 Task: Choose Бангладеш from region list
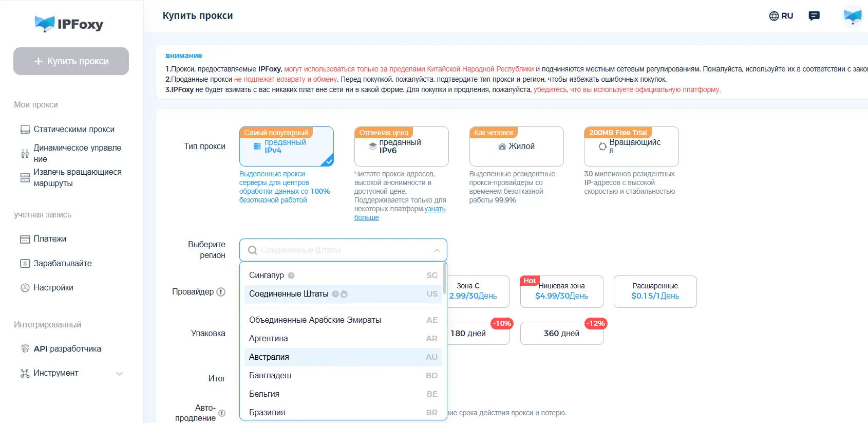343,376
